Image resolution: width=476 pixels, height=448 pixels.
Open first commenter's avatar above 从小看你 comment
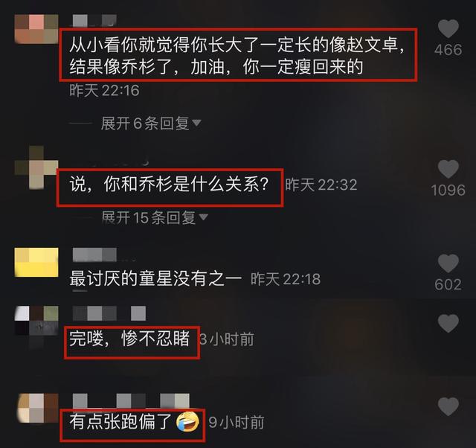pyautogui.click(x=36, y=28)
